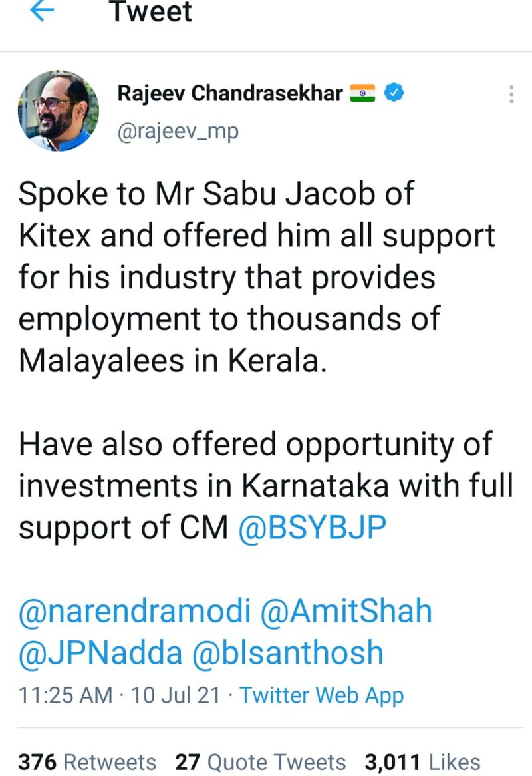532x776 pixels.
Task: Open the Rajeev Chandrasekhar display name
Action: pyautogui.click(x=230, y=94)
